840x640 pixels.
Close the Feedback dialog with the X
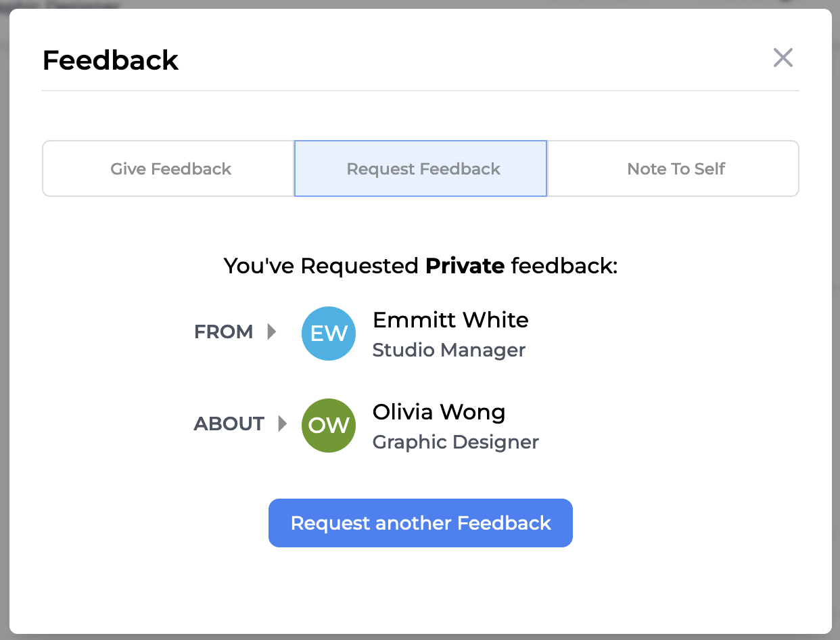783,58
